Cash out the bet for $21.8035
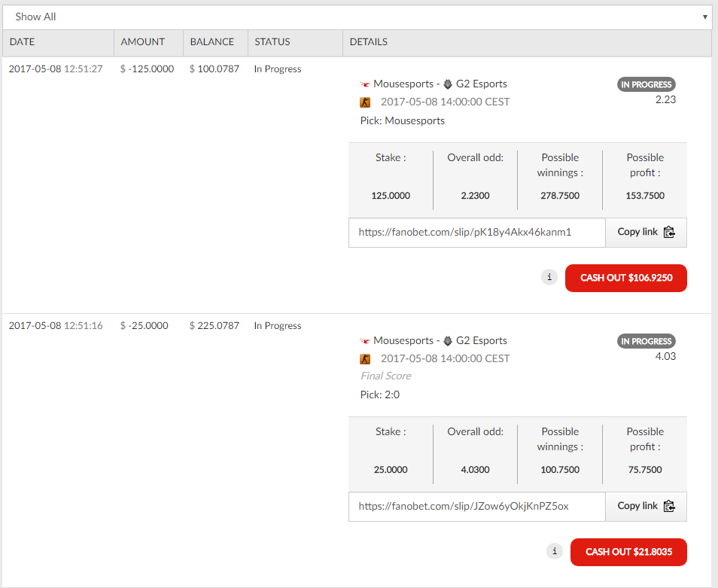The width and height of the screenshot is (718, 588). pos(628,552)
